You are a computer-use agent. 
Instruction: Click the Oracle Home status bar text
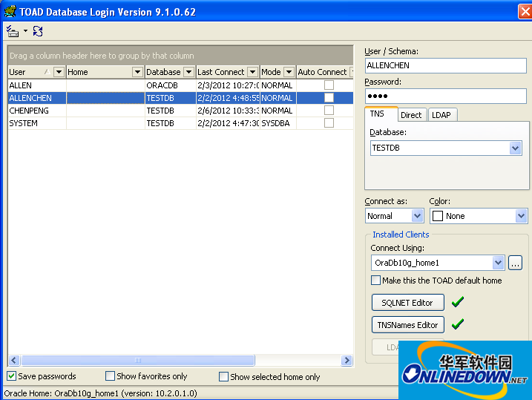pos(100,393)
